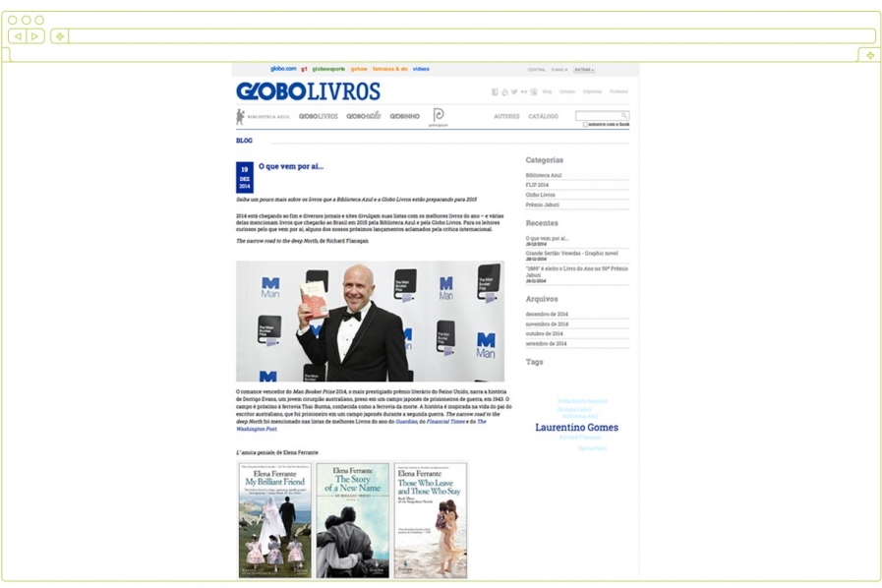This screenshot has height=588, width=882.
Task: Open the Facebook social icon
Action: click(x=495, y=91)
